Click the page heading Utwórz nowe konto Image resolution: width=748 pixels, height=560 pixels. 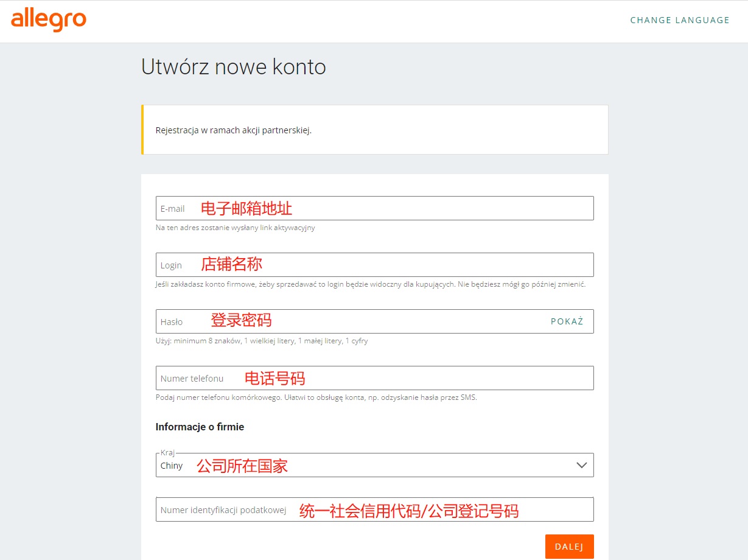[233, 67]
